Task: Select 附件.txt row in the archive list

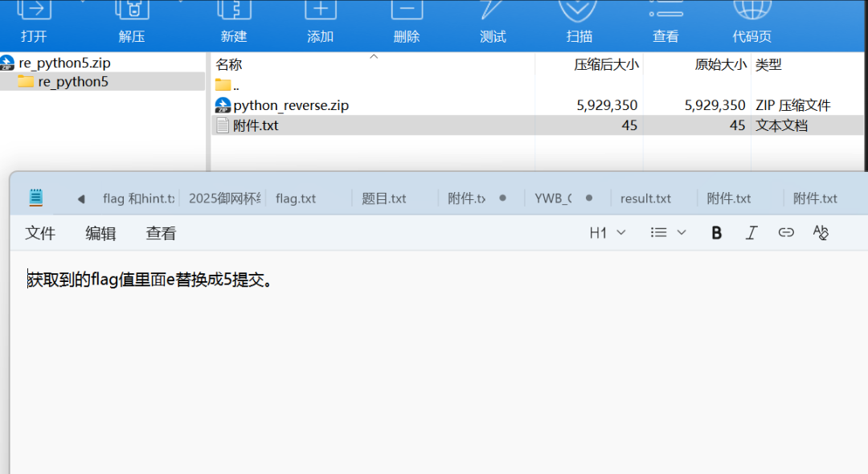Action: click(x=537, y=125)
